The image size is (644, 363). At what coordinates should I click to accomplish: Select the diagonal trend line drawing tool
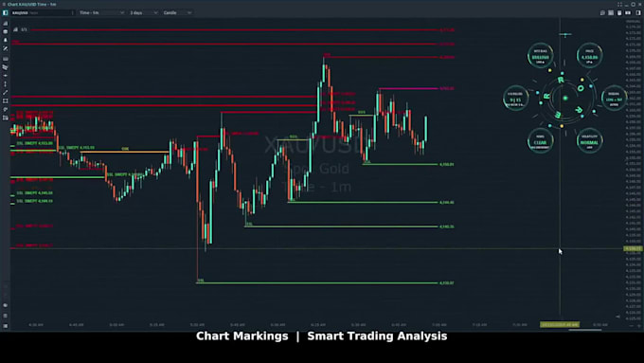click(6, 93)
